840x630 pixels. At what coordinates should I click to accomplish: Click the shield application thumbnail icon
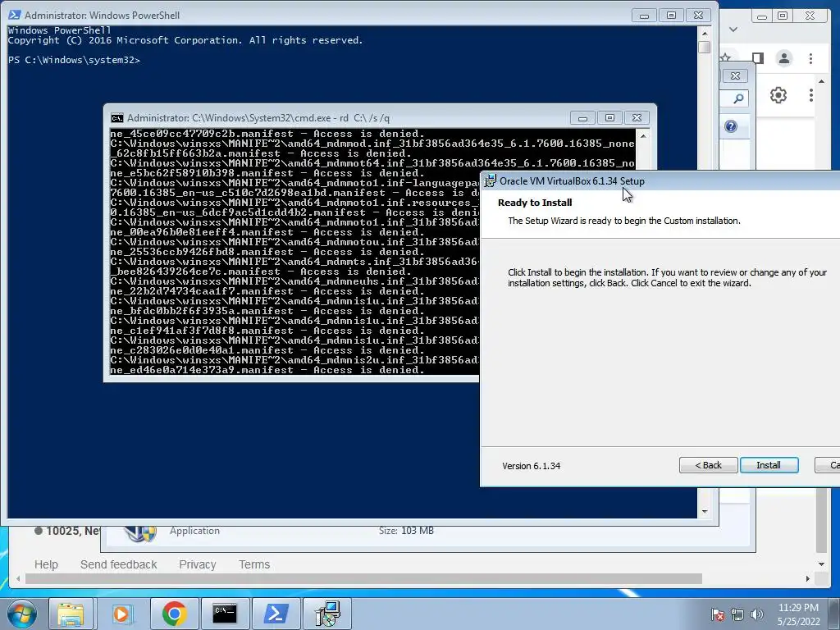(x=139, y=533)
